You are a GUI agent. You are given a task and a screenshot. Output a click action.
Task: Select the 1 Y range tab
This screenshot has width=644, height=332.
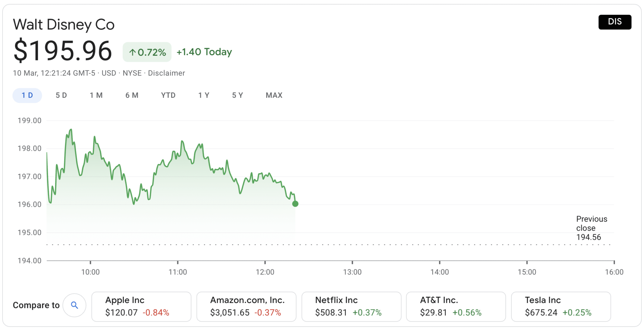point(204,95)
